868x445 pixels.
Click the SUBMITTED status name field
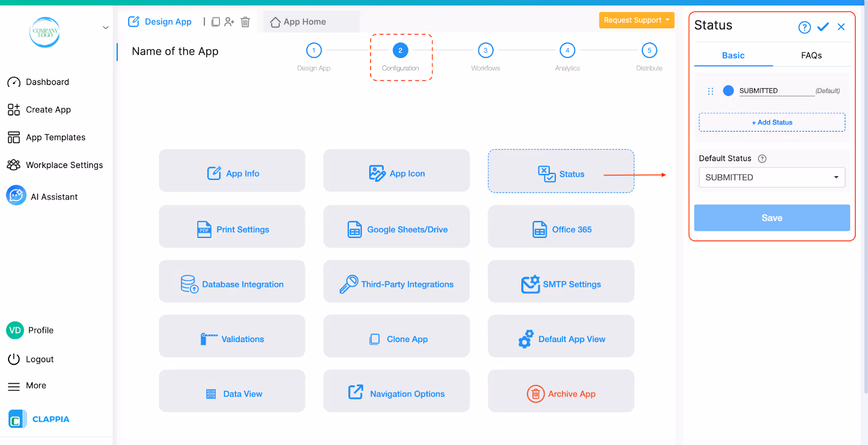click(777, 91)
